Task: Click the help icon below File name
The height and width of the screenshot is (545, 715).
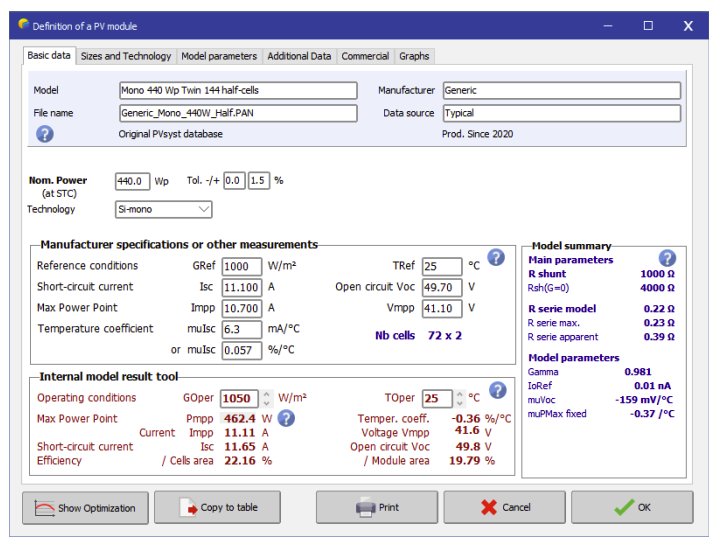Action: [45, 133]
